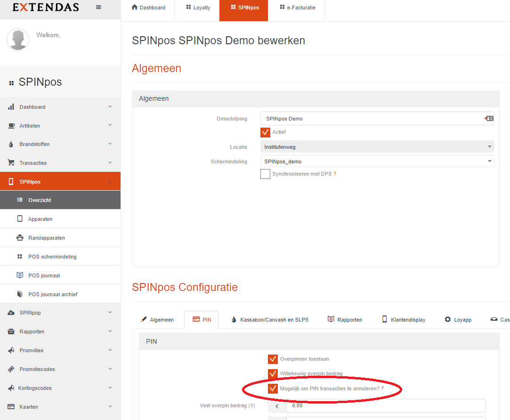Click the Rapporten archive icon in sidebar
The image size is (510, 420).
point(11,331)
